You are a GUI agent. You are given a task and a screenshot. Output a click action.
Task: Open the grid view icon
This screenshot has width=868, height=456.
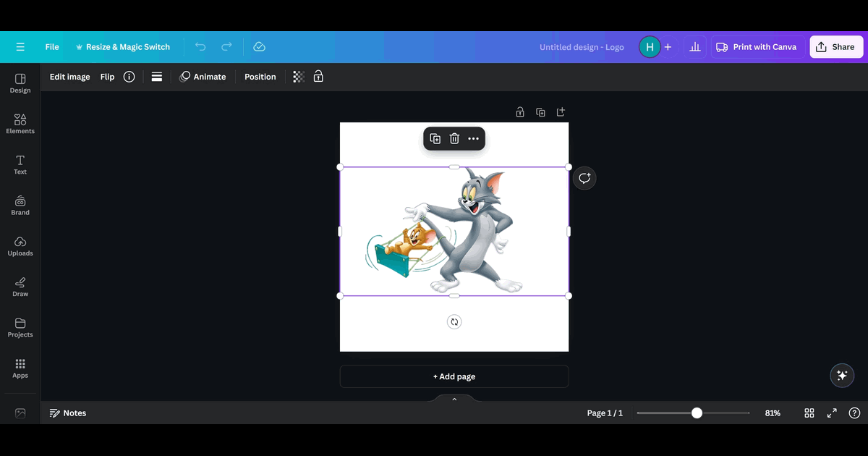point(809,413)
